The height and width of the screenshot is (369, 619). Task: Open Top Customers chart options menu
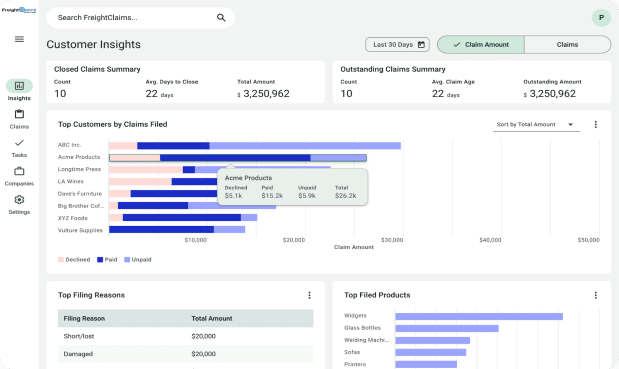tap(595, 124)
